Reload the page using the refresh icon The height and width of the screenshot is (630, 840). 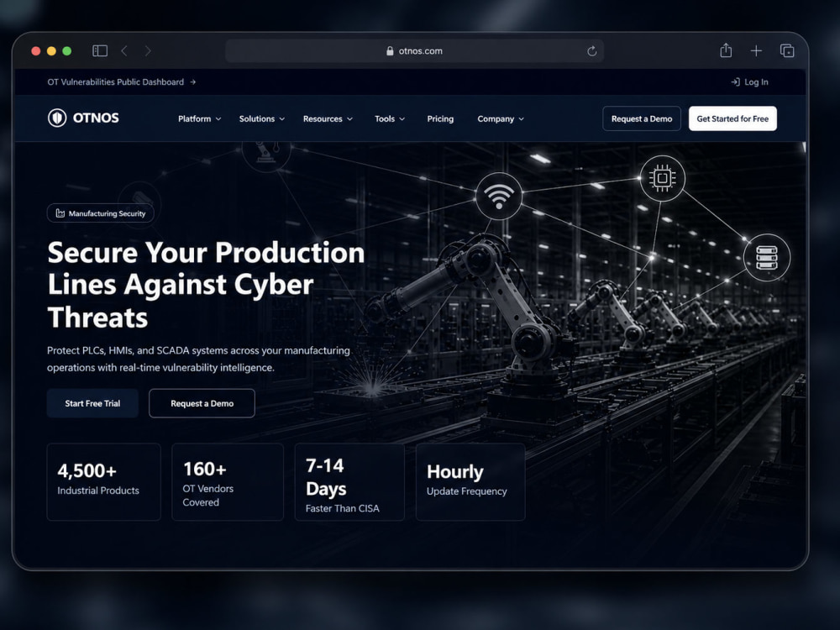[592, 51]
